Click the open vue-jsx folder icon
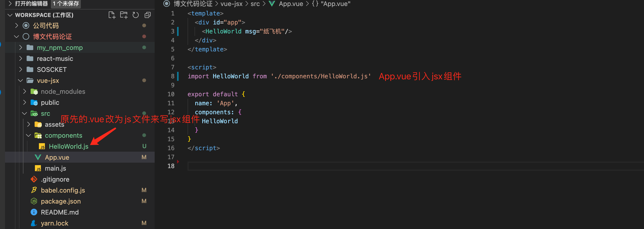The height and width of the screenshot is (229, 644). click(x=30, y=81)
